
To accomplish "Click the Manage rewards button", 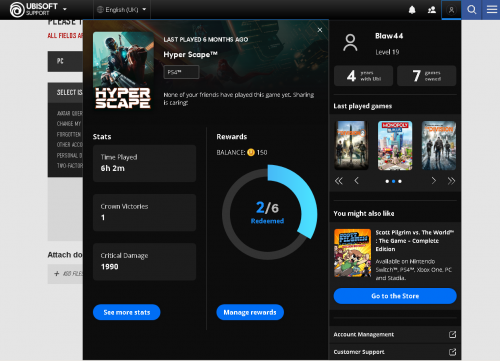I will (250, 312).
